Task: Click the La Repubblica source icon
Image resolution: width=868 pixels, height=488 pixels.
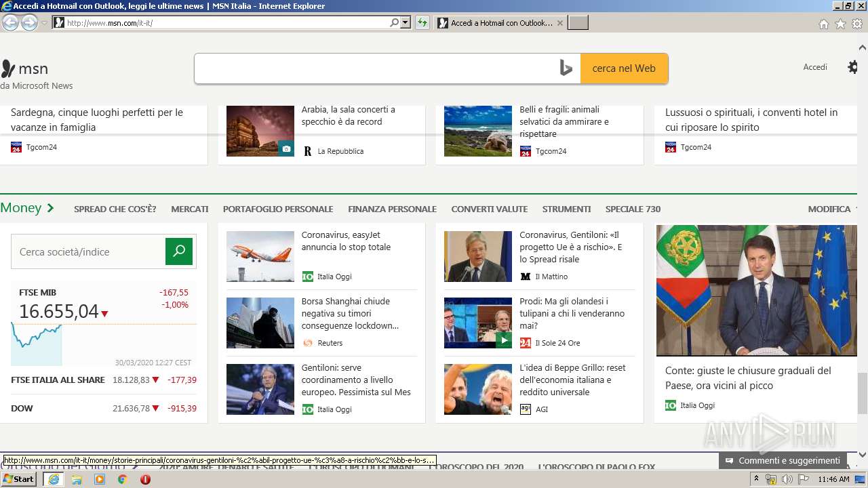Action: 307,151
